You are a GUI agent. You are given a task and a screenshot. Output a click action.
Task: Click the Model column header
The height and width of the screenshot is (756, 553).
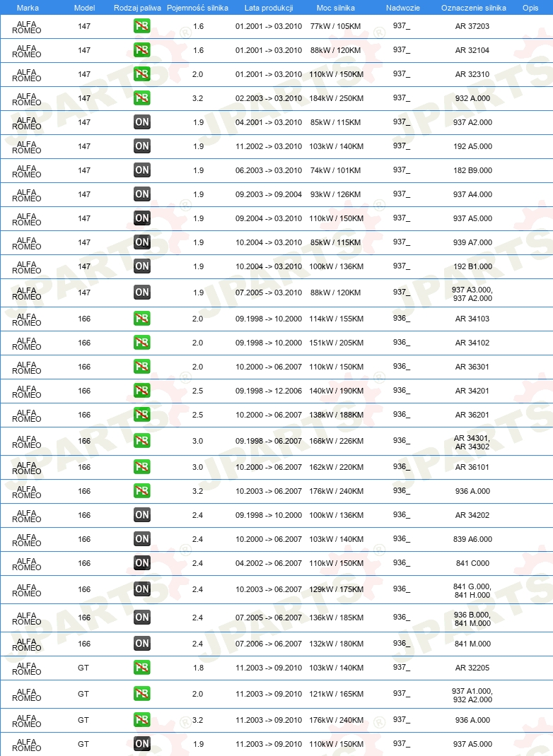84,8
